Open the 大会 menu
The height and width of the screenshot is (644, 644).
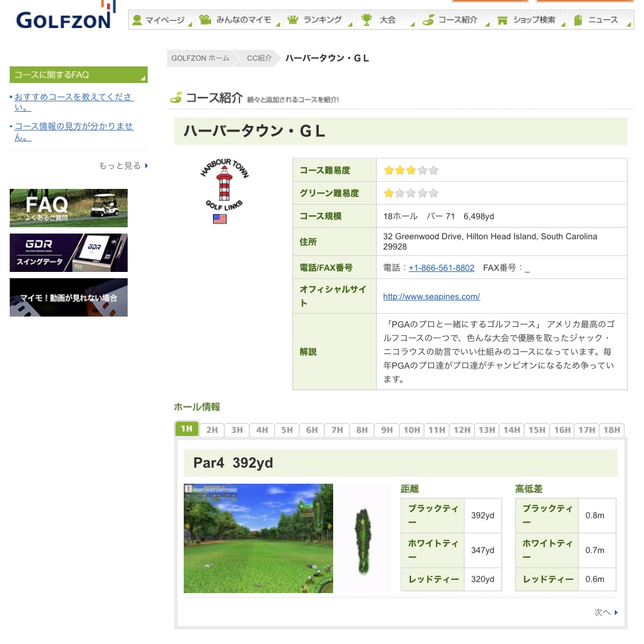(x=386, y=19)
